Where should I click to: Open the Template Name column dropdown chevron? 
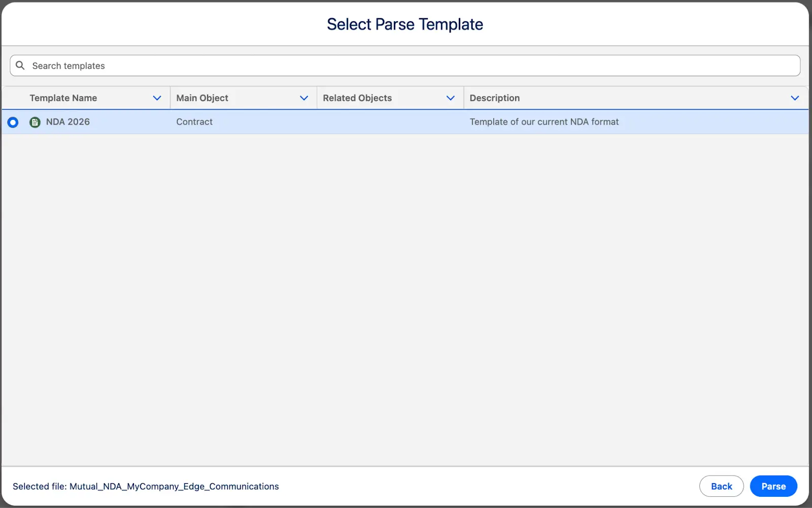click(157, 98)
